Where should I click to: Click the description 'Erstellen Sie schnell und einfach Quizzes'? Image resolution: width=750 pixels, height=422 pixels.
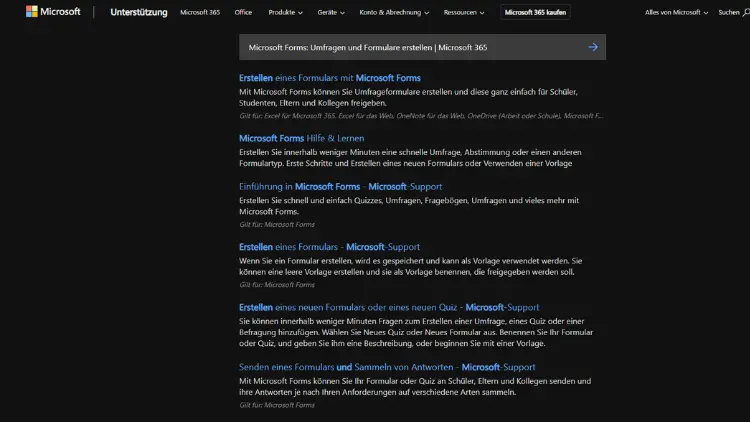[409, 206]
